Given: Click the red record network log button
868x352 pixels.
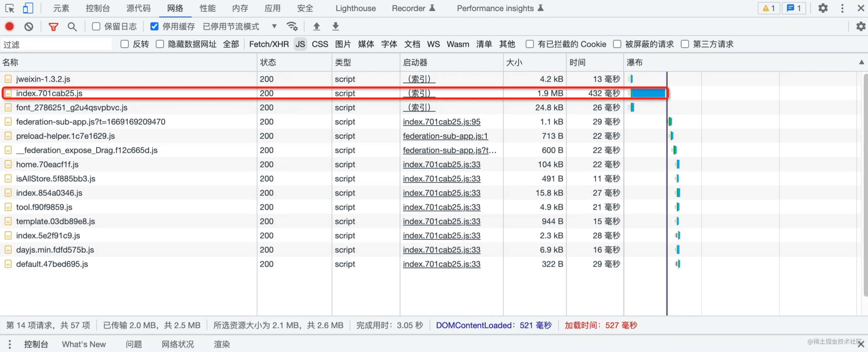Looking at the screenshot, I should tap(9, 26).
